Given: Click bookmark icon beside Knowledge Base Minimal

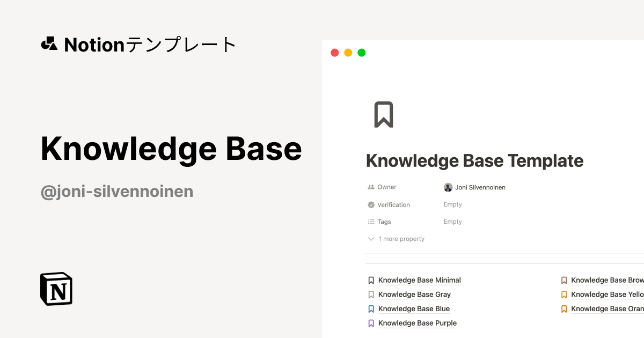Looking at the screenshot, I should (371, 280).
